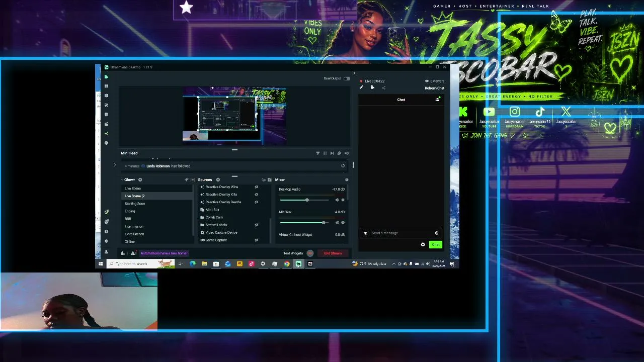Switch to the BRB scene

[x=128, y=219]
